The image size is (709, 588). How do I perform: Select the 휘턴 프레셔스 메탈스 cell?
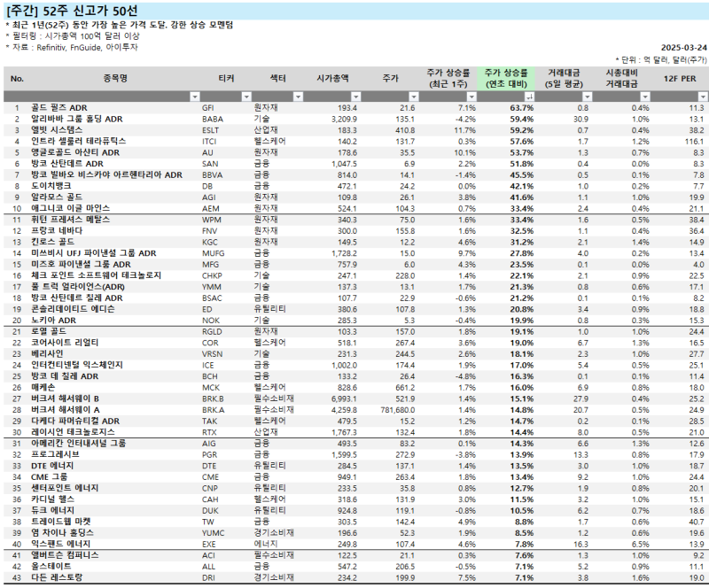70,220
